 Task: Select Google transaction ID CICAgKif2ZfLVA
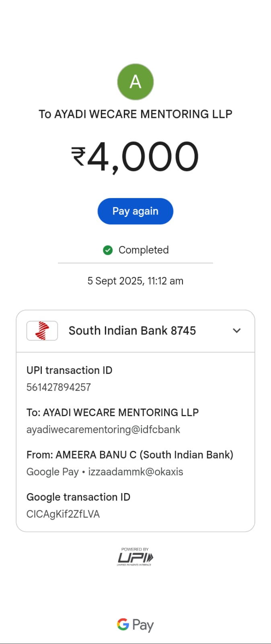click(x=63, y=514)
